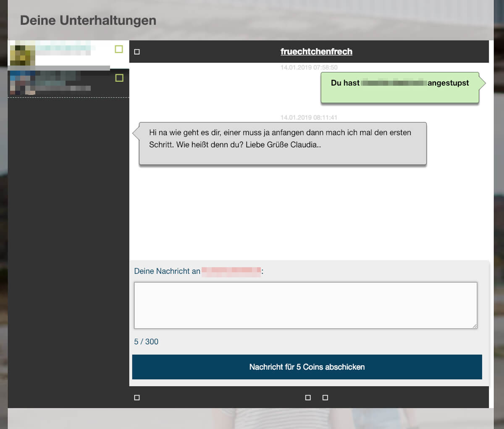Select the gray message from Claudia
Image resolution: width=504 pixels, height=429 pixels.
(x=283, y=143)
